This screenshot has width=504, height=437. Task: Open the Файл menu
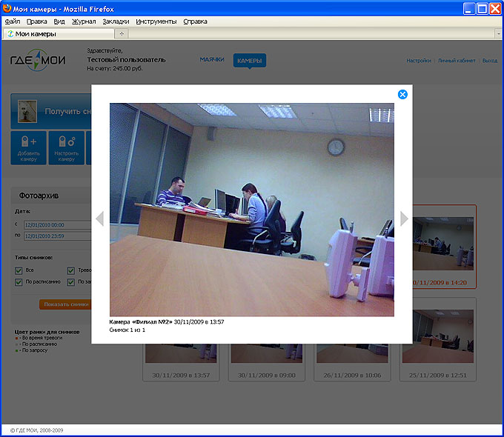coord(13,21)
